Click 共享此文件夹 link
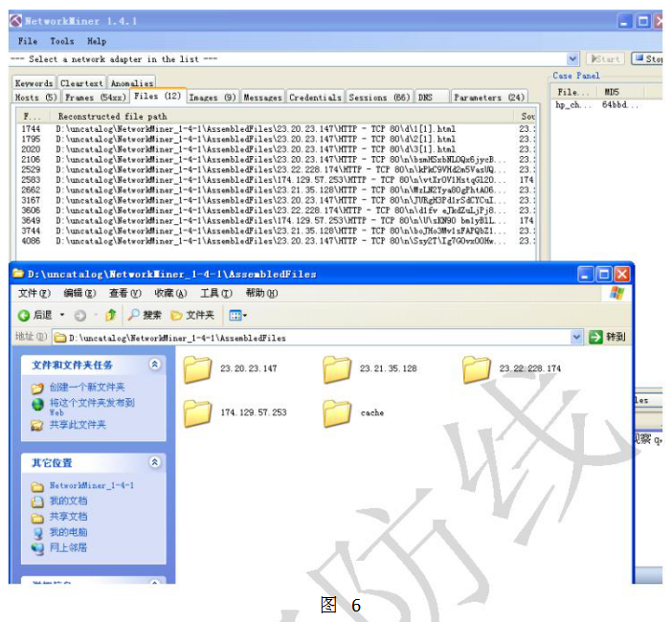Screen dimensions: 672x622 click(78, 425)
